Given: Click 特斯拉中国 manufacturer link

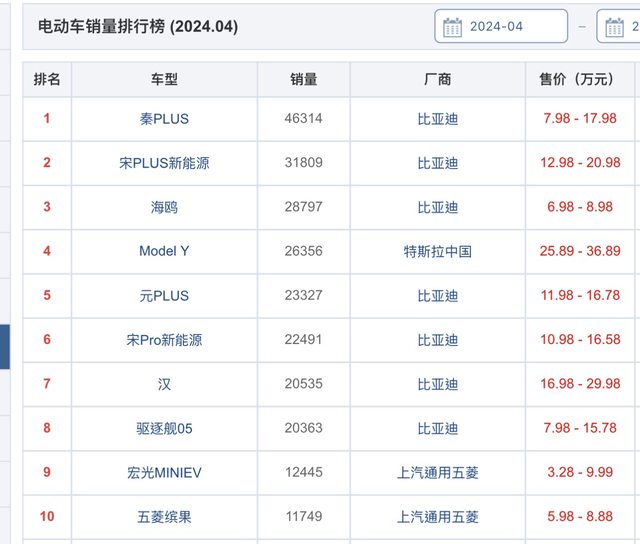Looking at the screenshot, I should pos(437,251).
